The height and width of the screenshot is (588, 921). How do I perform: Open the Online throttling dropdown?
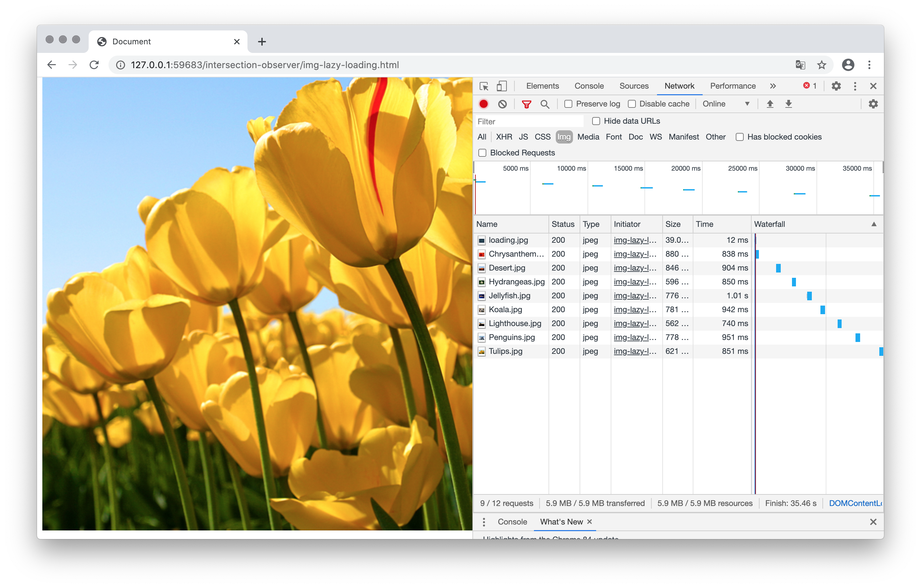point(725,104)
